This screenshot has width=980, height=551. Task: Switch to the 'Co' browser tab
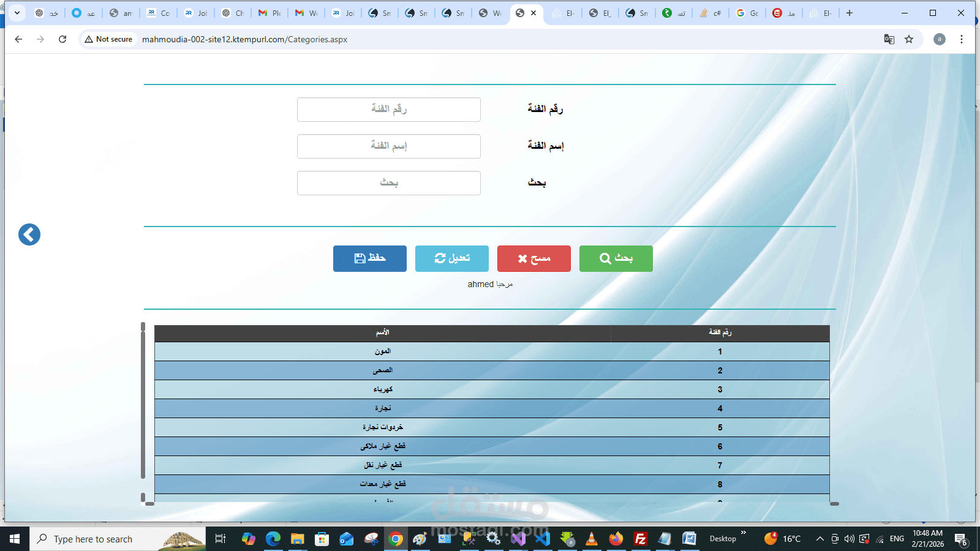[x=159, y=13]
